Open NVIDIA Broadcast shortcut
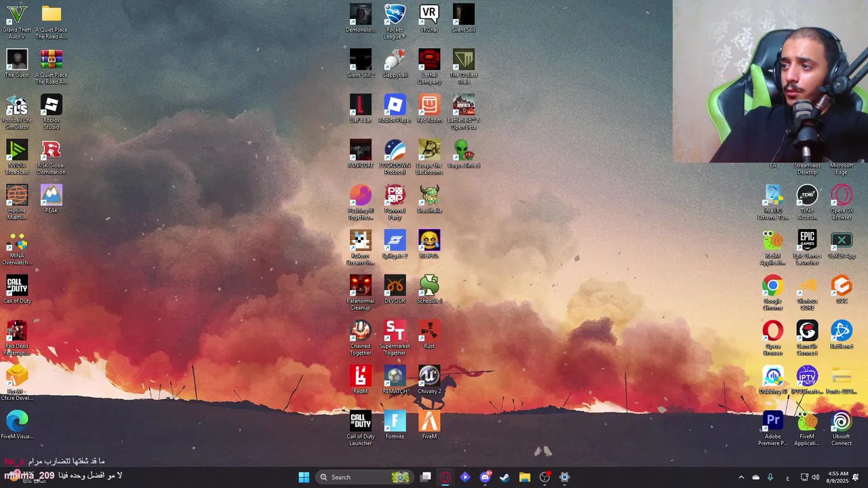This screenshot has height=488, width=868. click(x=17, y=157)
